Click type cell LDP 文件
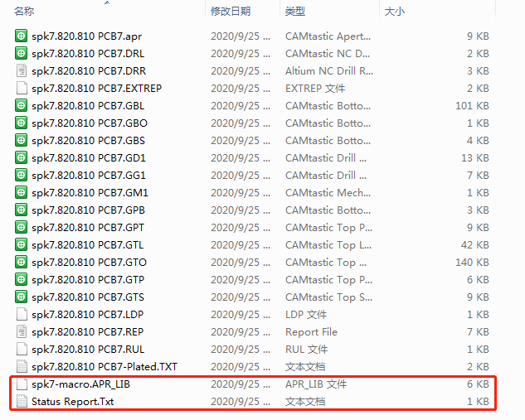The height and width of the screenshot is (420, 525). [x=306, y=314]
